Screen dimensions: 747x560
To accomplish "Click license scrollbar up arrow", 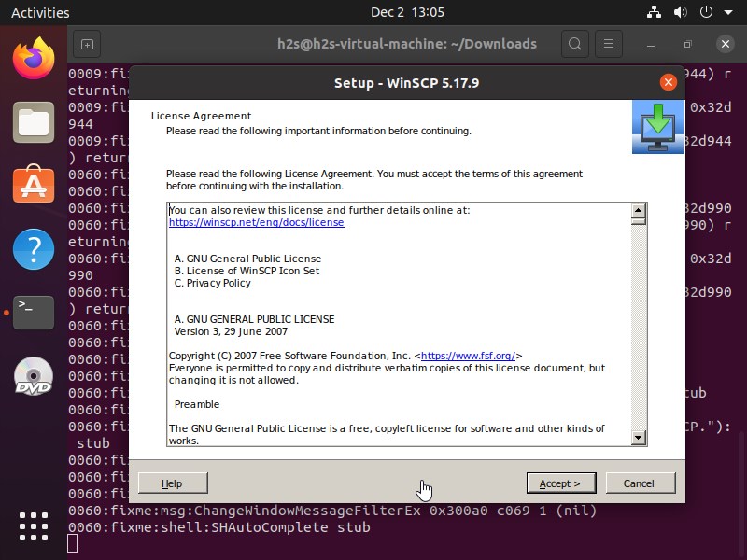I will pyautogui.click(x=639, y=211).
